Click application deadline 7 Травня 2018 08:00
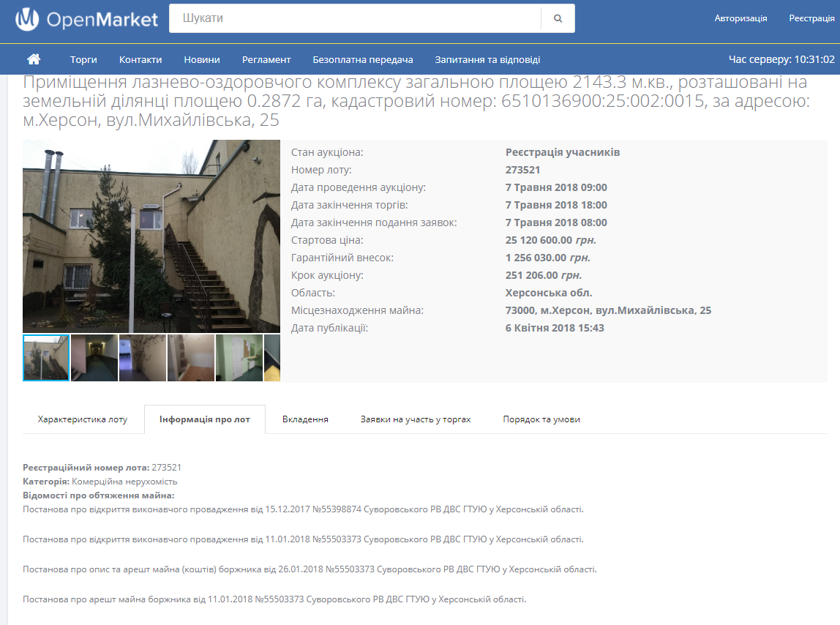This screenshot has height=625, width=840. pos(556,222)
